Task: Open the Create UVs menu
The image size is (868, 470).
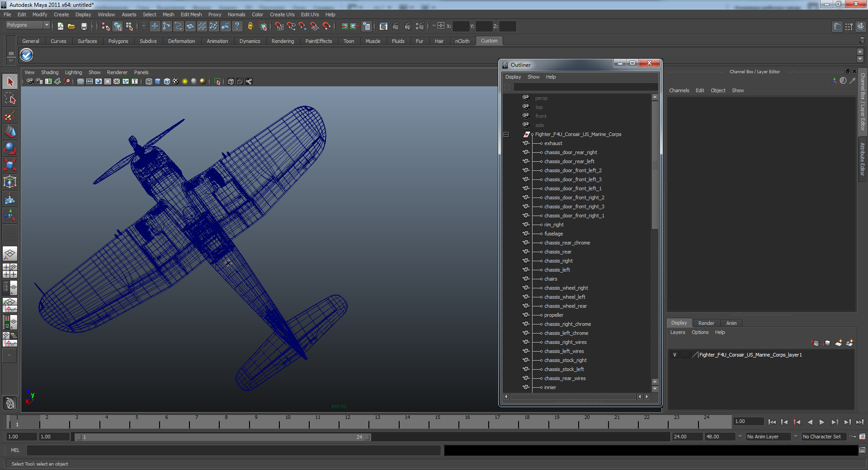Action: pos(282,14)
